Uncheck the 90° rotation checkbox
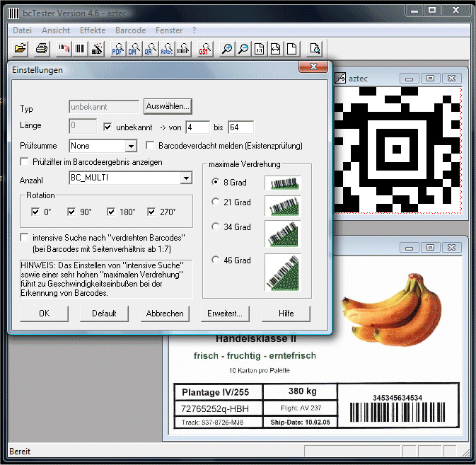476x465 pixels. click(x=71, y=212)
